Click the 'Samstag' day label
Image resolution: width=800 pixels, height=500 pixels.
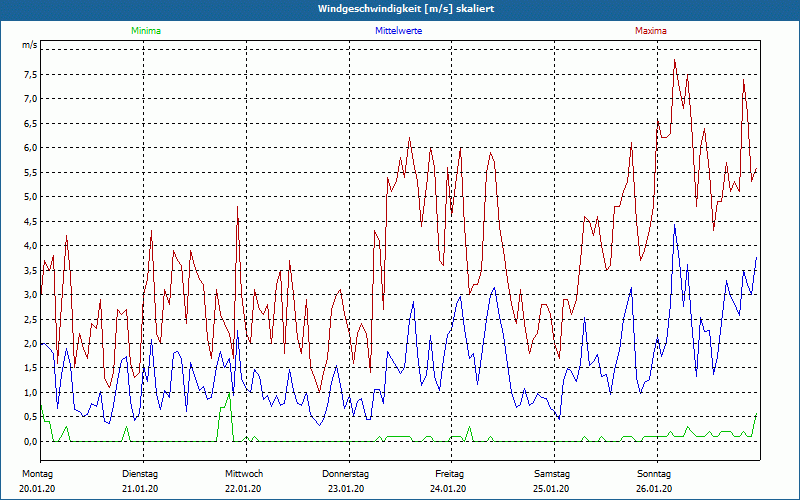pyautogui.click(x=552, y=474)
